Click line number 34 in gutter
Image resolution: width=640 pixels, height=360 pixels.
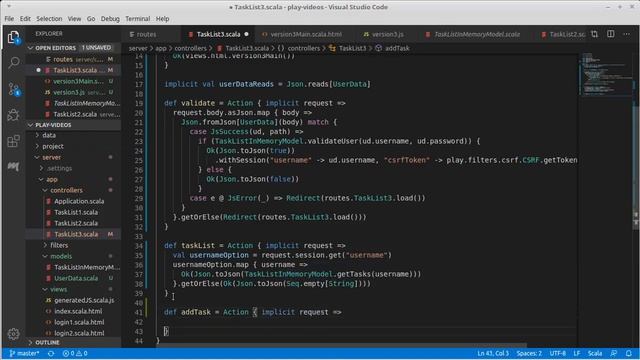pos(139,246)
